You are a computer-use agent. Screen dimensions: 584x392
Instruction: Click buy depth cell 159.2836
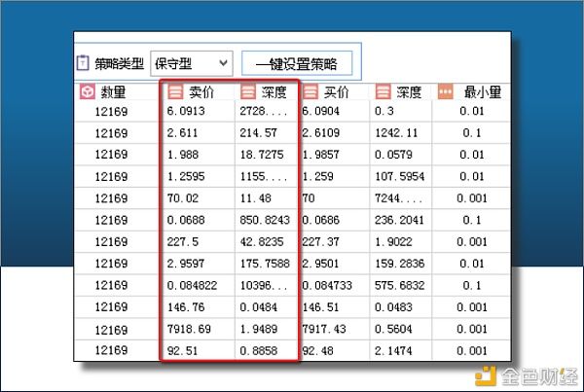[400, 264]
